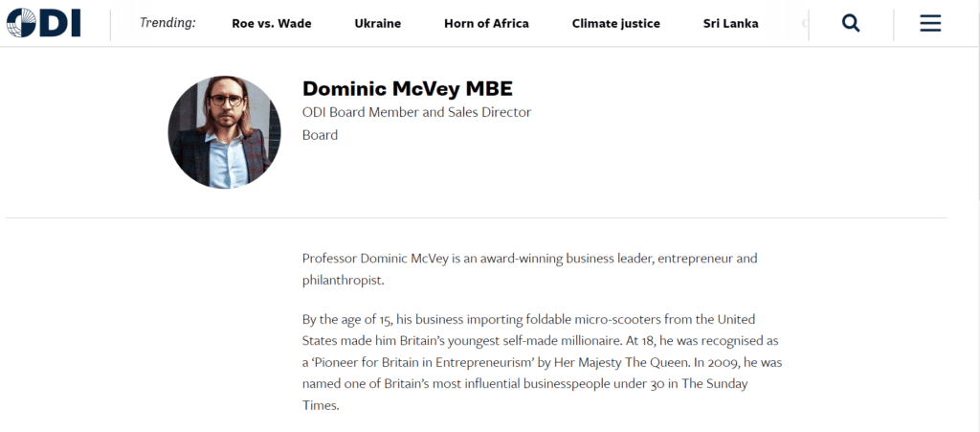Open the hamburger menu icon

(x=930, y=24)
